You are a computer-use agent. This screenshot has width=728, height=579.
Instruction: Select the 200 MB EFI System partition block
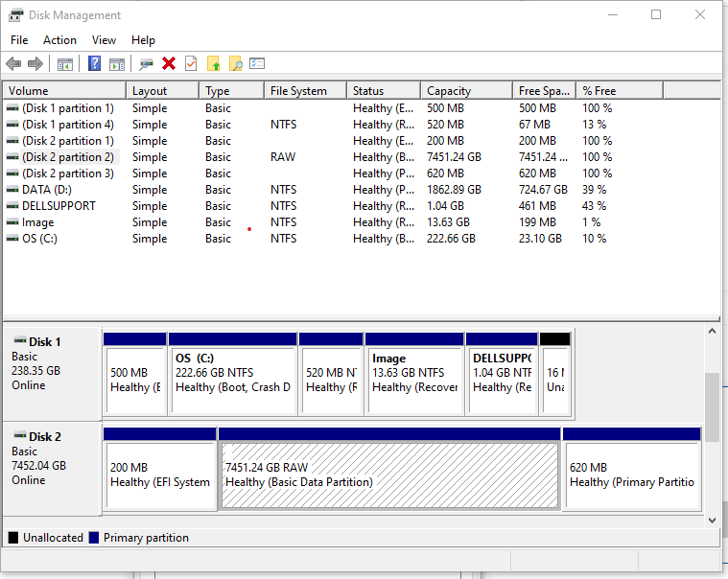(160, 469)
